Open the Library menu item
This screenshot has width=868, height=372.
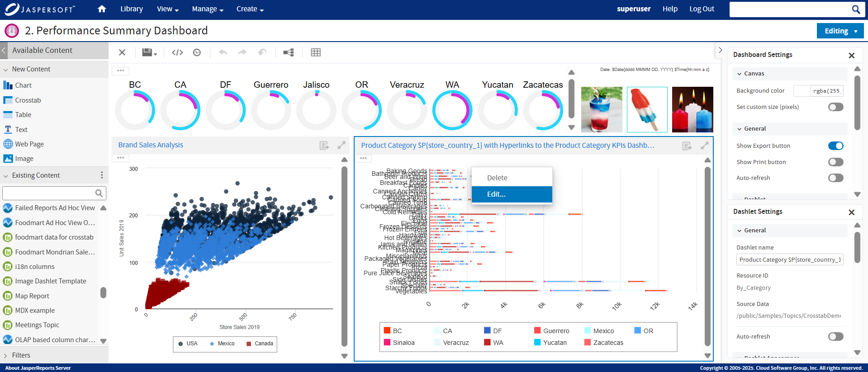pyautogui.click(x=132, y=9)
